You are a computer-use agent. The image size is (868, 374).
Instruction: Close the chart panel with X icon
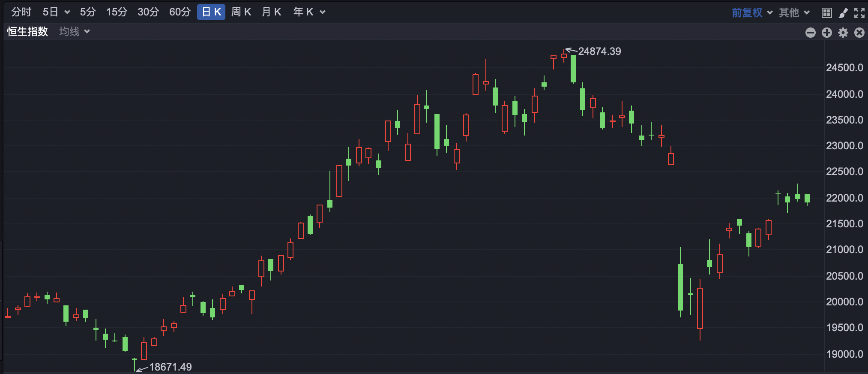[859, 33]
